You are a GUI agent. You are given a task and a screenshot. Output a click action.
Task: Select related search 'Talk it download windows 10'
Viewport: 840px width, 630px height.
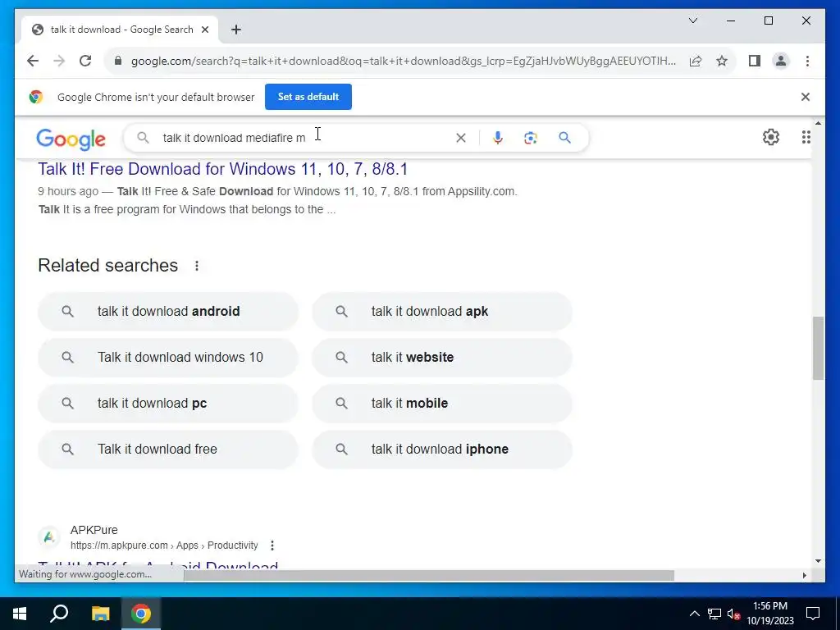[167, 358]
